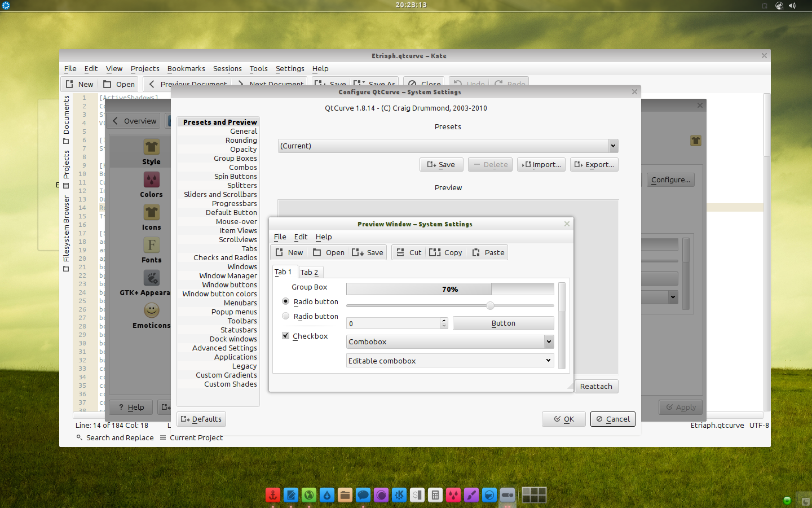
Task: Open the Icons module in sidebar
Action: 151,217
